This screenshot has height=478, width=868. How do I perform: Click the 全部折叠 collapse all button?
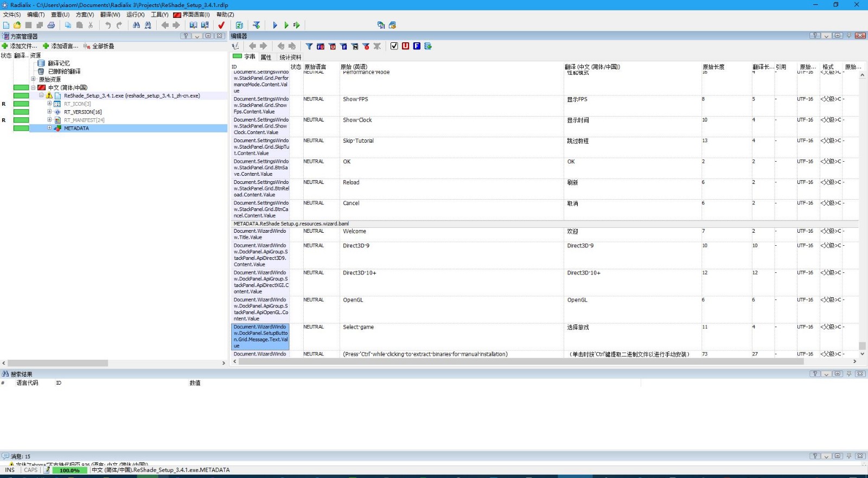pyautogui.click(x=99, y=46)
